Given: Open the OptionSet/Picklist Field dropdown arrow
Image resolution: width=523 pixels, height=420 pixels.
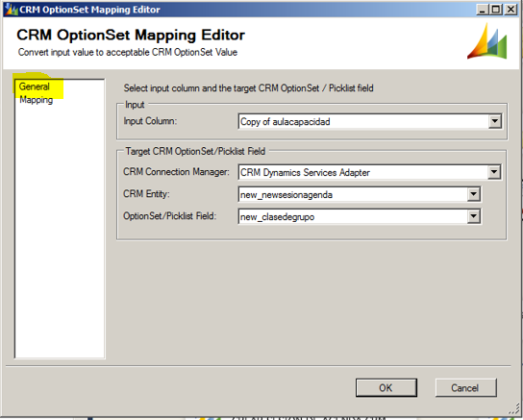Looking at the screenshot, I should 473,216.
